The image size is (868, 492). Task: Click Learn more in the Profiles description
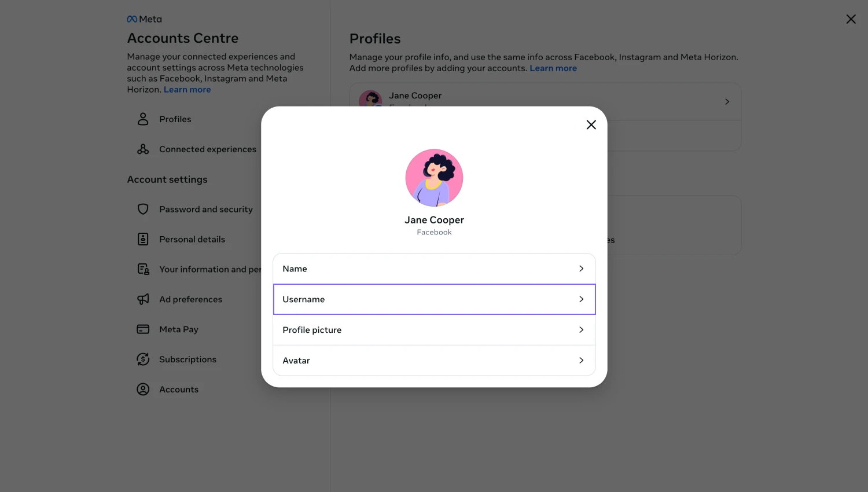(x=553, y=68)
